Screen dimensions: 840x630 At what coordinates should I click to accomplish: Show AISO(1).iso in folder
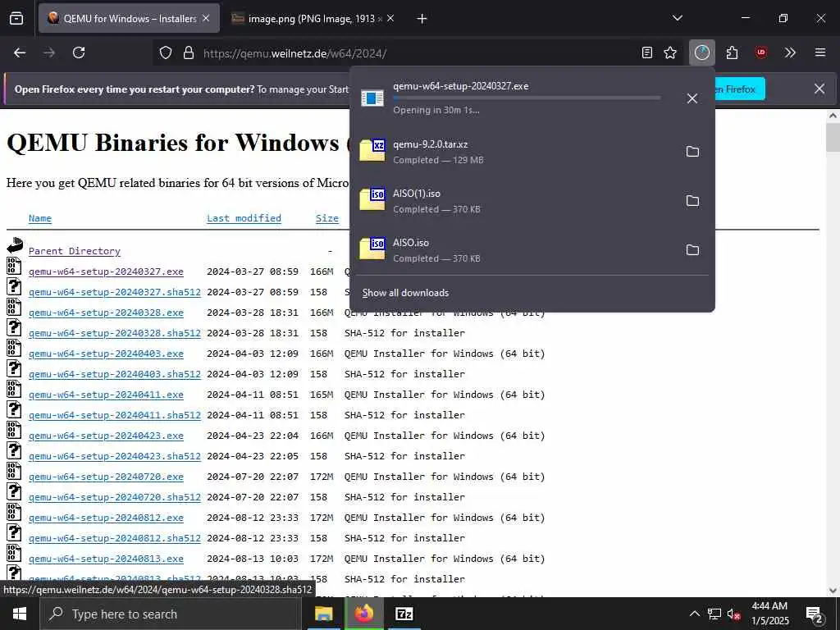click(x=692, y=201)
